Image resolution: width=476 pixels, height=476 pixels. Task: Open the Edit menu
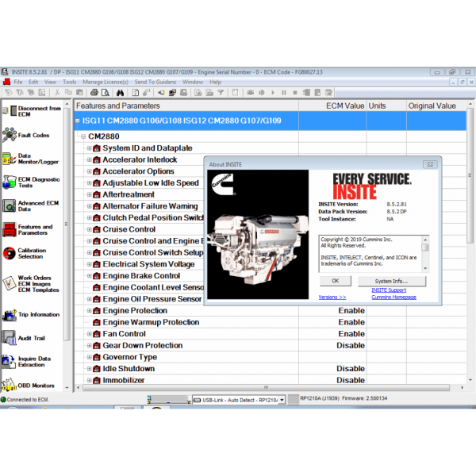coord(33,82)
